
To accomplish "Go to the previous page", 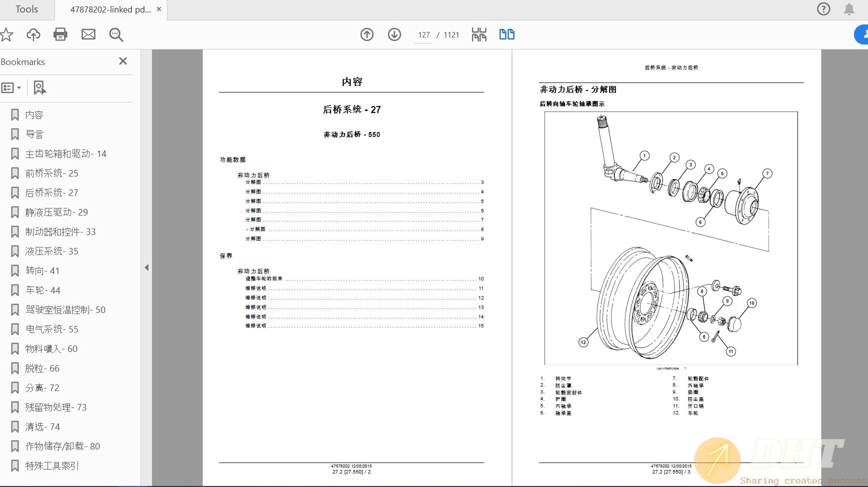I will point(366,34).
